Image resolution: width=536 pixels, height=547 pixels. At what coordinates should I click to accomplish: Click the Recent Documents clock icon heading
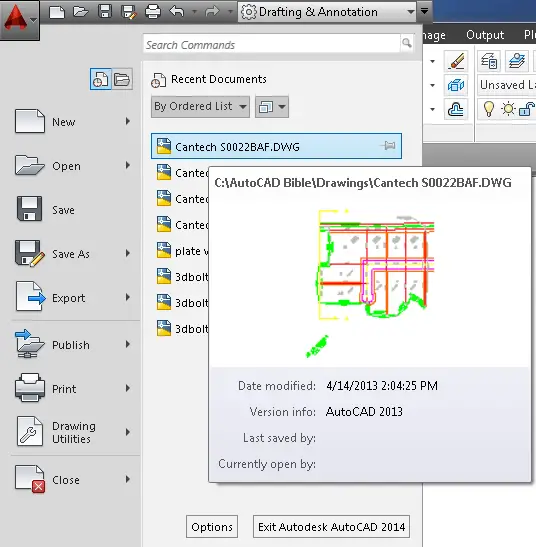click(158, 81)
